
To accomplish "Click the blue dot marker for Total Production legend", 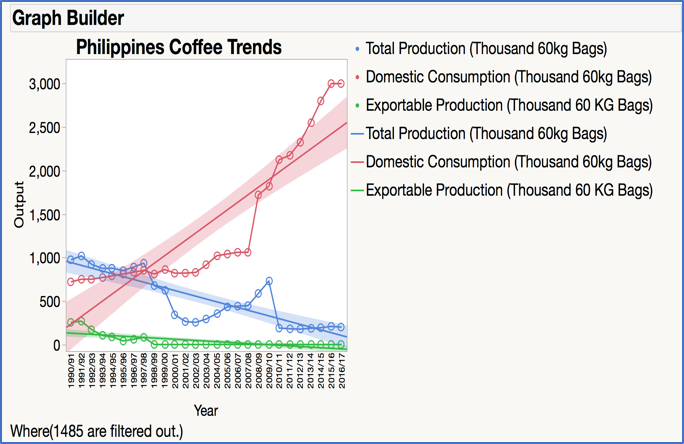I will (357, 49).
